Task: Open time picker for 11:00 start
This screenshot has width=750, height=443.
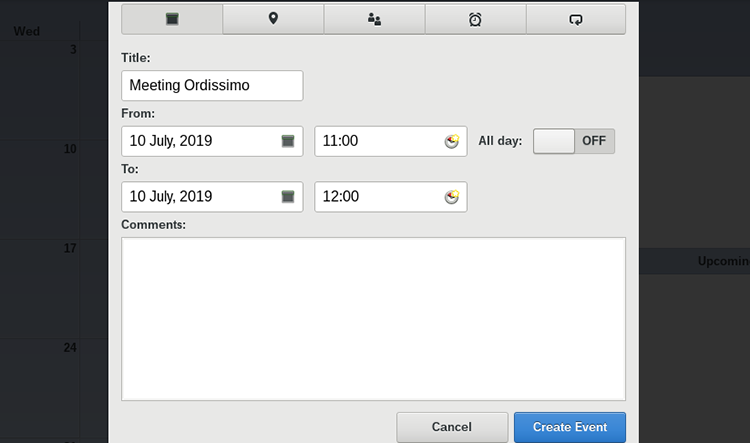Action: [452, 141]
